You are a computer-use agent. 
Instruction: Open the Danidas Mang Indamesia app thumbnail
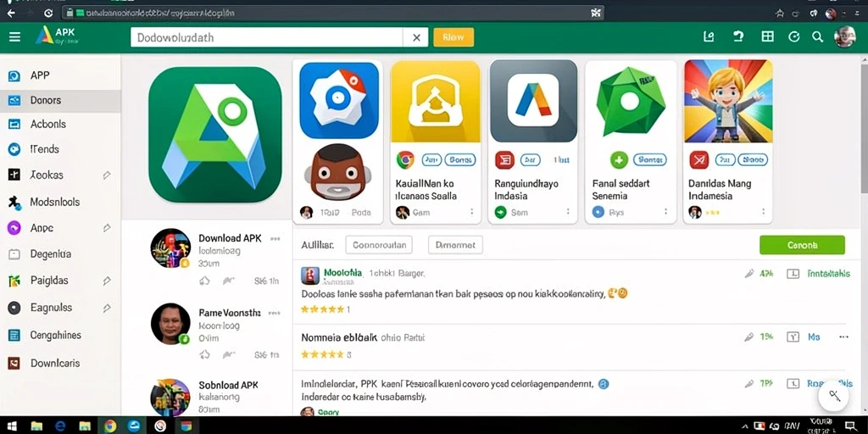coord(728,102)
